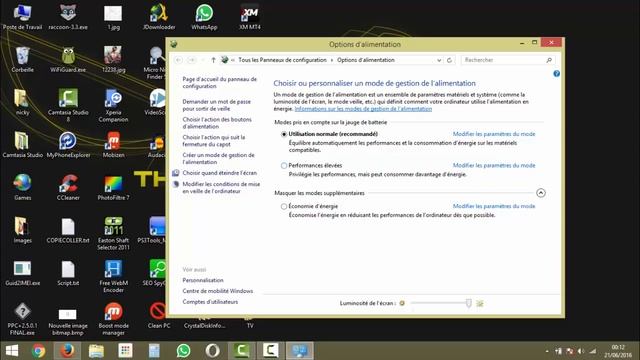Viewport: 640px width, 360px height.
Task: Open the Clean PC desktop shortcut
Action: pos(159,316)
